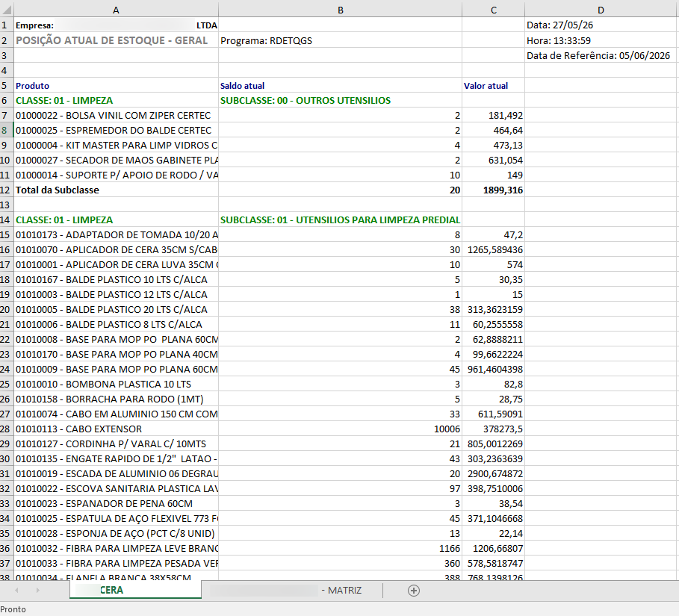The height and width of the screenshot is (616, 679).
Task: Select '01010025 - ESPATULA DE AÇO FLEXIVEL' cell
Action: pyautogui.click(x=116, y=519)
